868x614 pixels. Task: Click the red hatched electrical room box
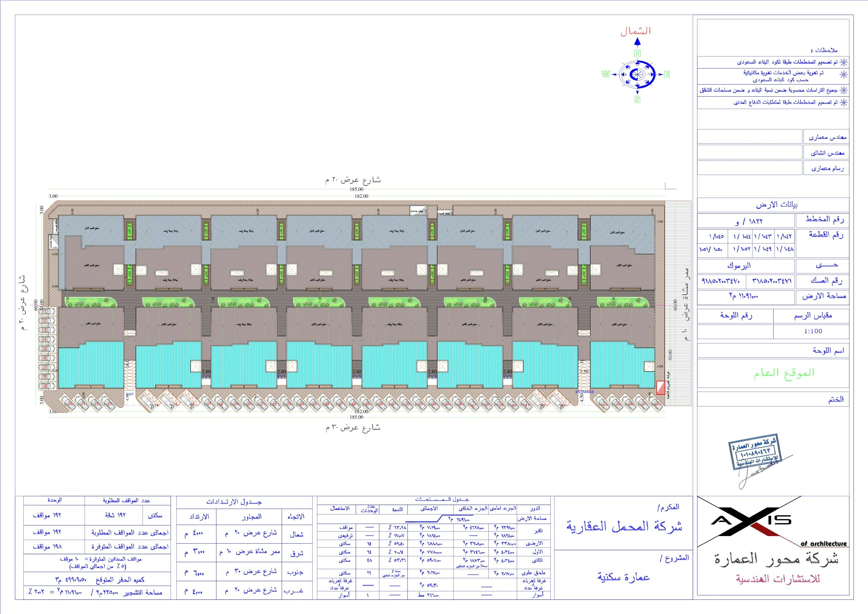(x=660, y=388)
